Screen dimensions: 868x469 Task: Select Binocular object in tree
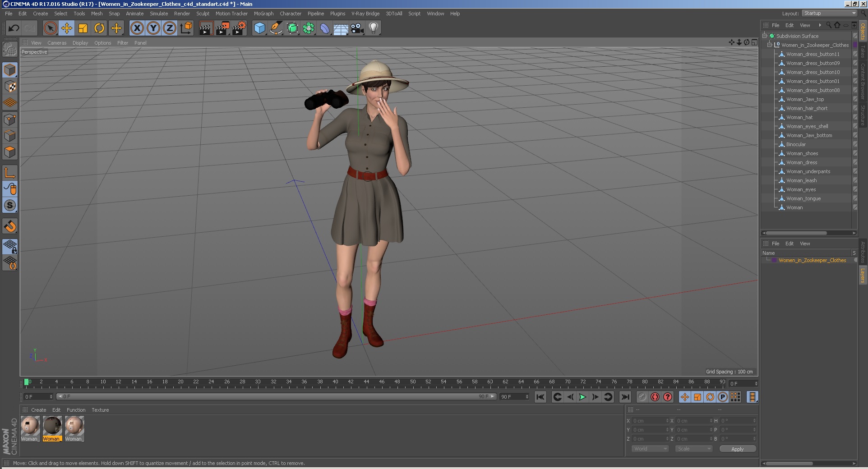point(796,144)
